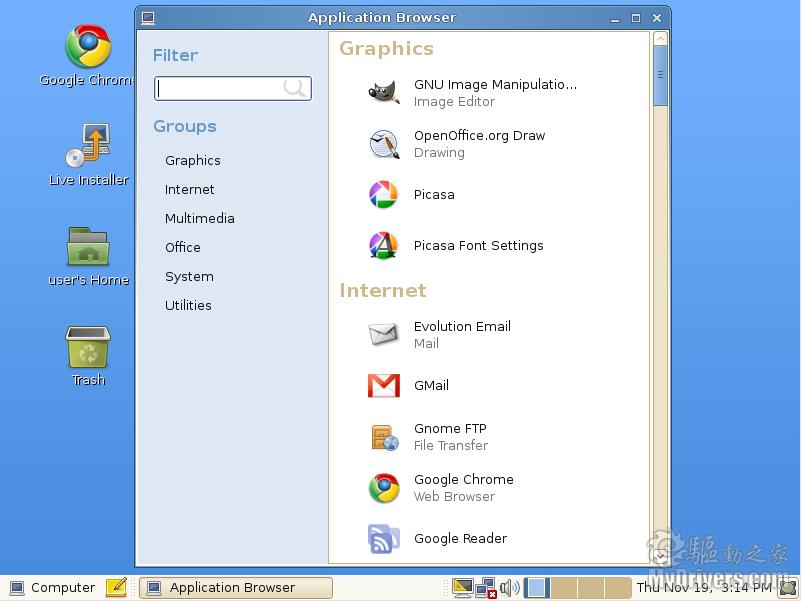The height and width of the screenshot is (602, 802).
Task: Filter by the Graphics group
Action: [193, 161]
